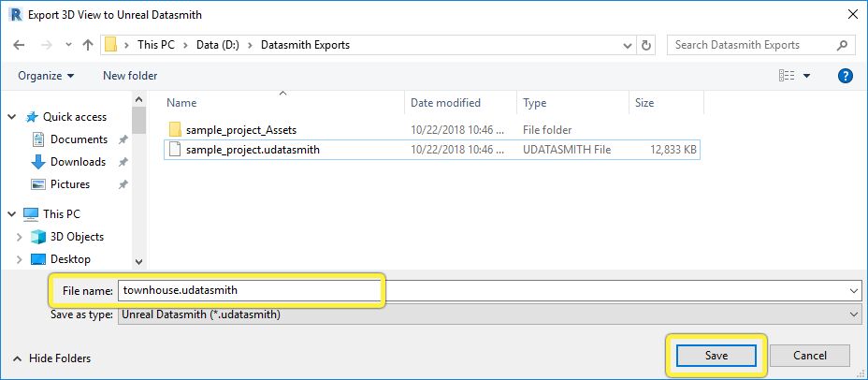Screen dimensions: 868x380
Task: Open Documents in Quick access
Action: click(x=79, y=139)
